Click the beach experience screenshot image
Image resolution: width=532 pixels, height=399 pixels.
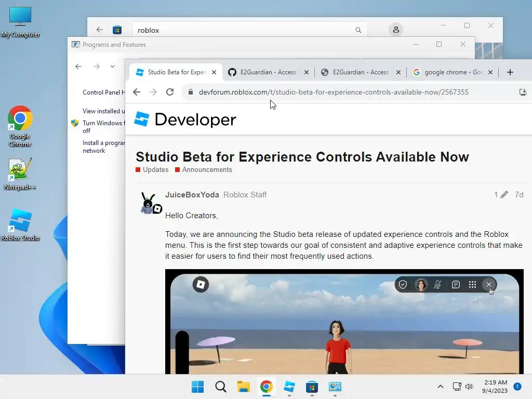point(344,322)
